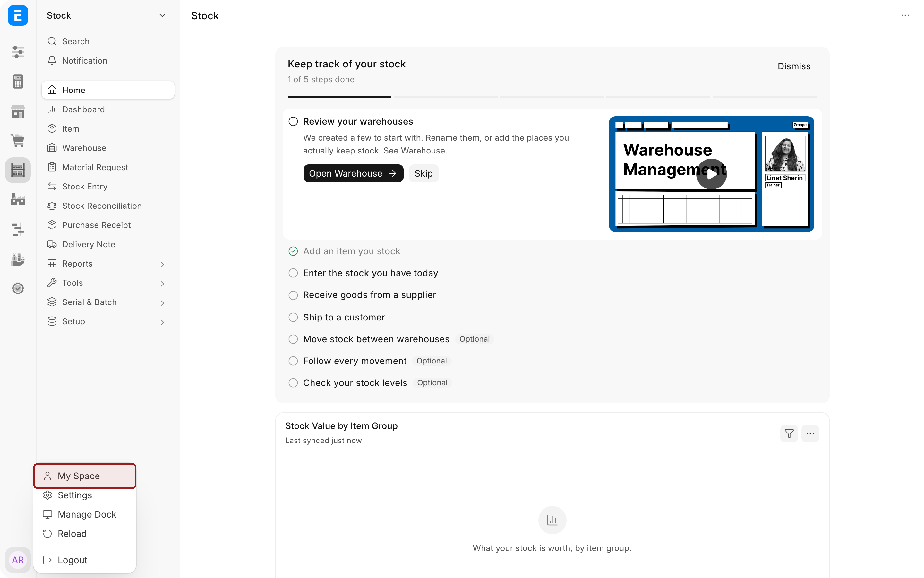Open the sliders settings dock icon
The width and height of the screenshot is (924, 578).
[x=18, y=52]
